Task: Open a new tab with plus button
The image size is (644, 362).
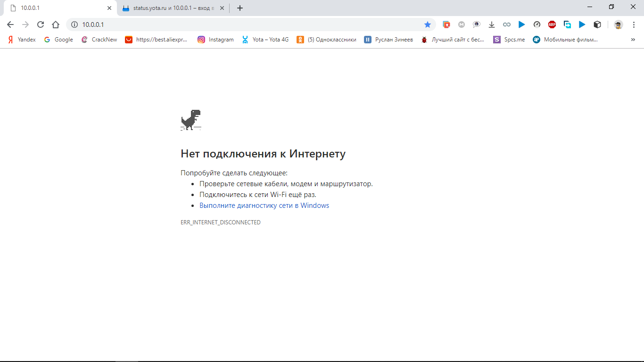Action: point(240,8)
